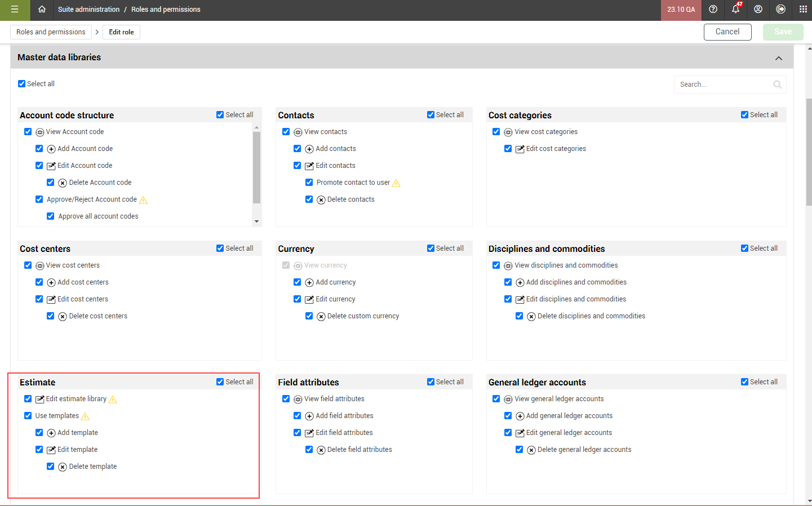The height and width of the screenshot is (506, 812).
Task: Open the help question mark icon
Action: pyautogui.click(x=713, y=10)
